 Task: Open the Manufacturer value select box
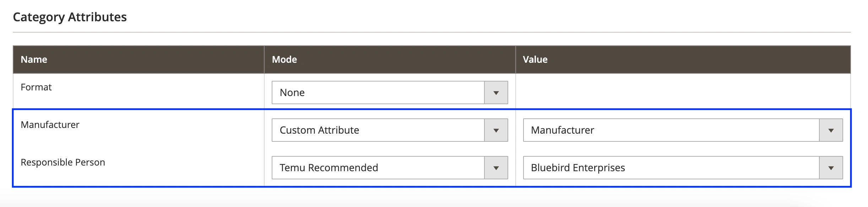point(671,130)
